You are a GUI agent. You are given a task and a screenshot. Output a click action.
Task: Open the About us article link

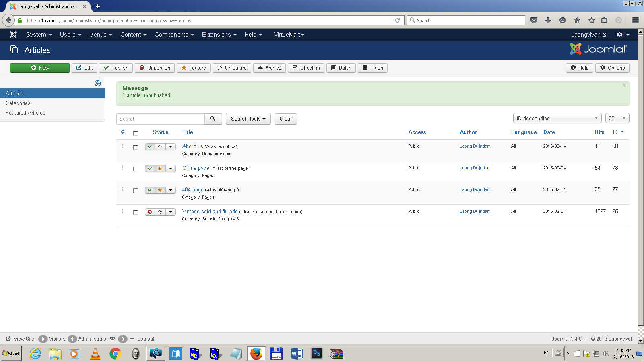pyautogui.click(x=192, y=146)
